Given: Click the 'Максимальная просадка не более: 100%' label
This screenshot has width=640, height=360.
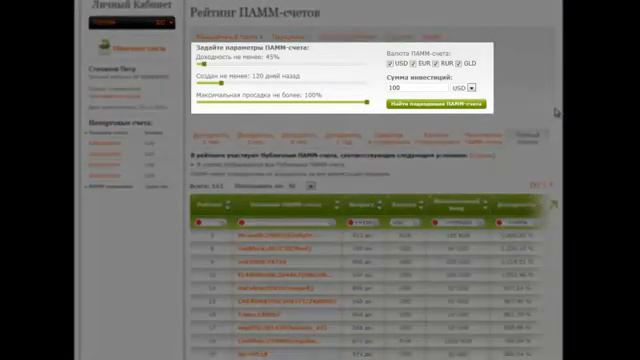Looking at the screenshot, I should pyautogui.click(x=259, y=95).
